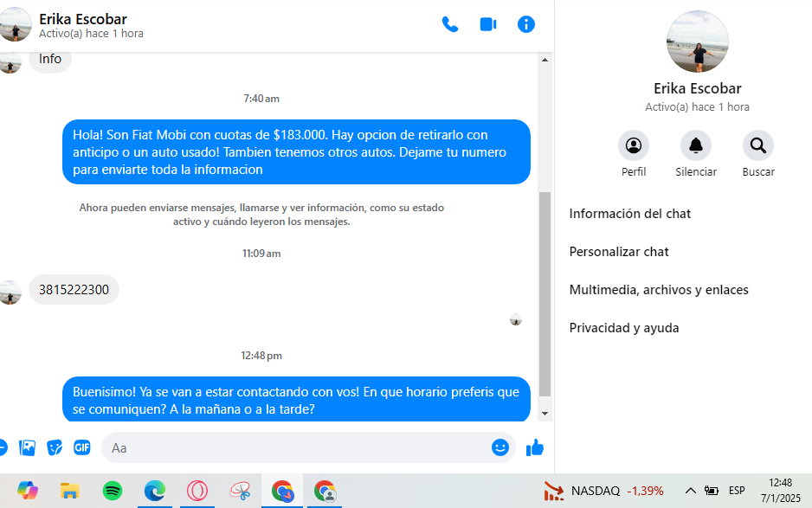Screen dimensions: 812x508
Task: Open the GIF picker
Action: [82, 447]
